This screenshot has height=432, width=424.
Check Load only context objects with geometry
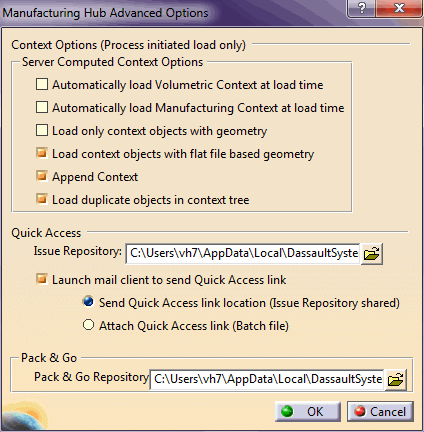tap(42, 130)
